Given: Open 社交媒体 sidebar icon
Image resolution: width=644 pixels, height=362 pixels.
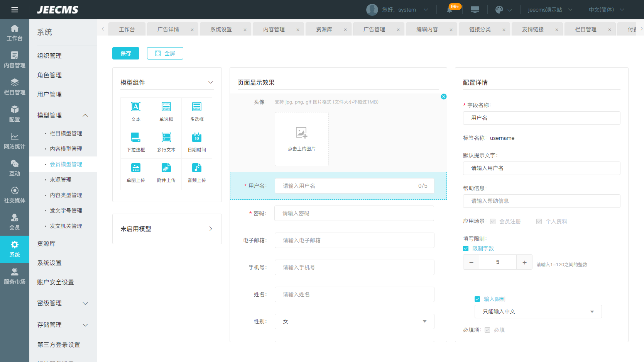Looking at the screenshot, I should click(x=15, y=195).
